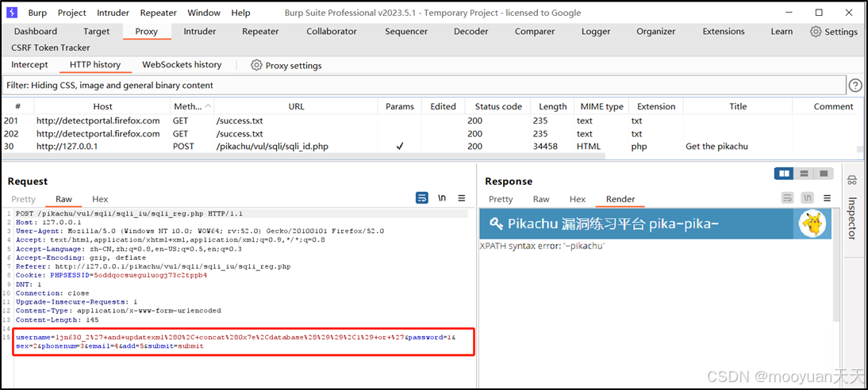Switch to the Intruder tool tab
This screenshot has width=868, height=390.
point(200,32)
